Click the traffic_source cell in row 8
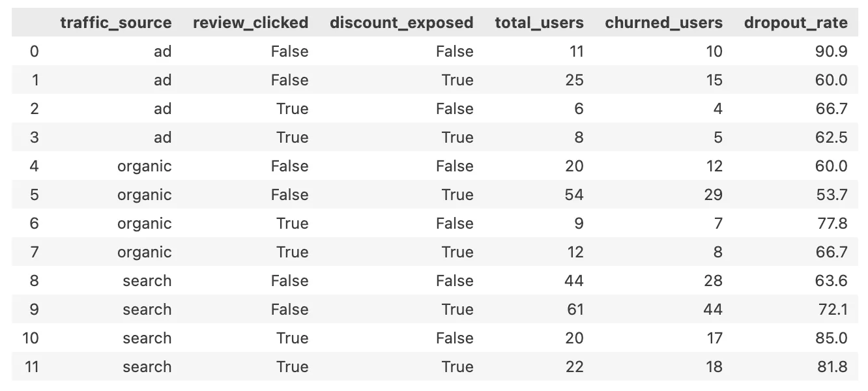 tap(147, 281)
